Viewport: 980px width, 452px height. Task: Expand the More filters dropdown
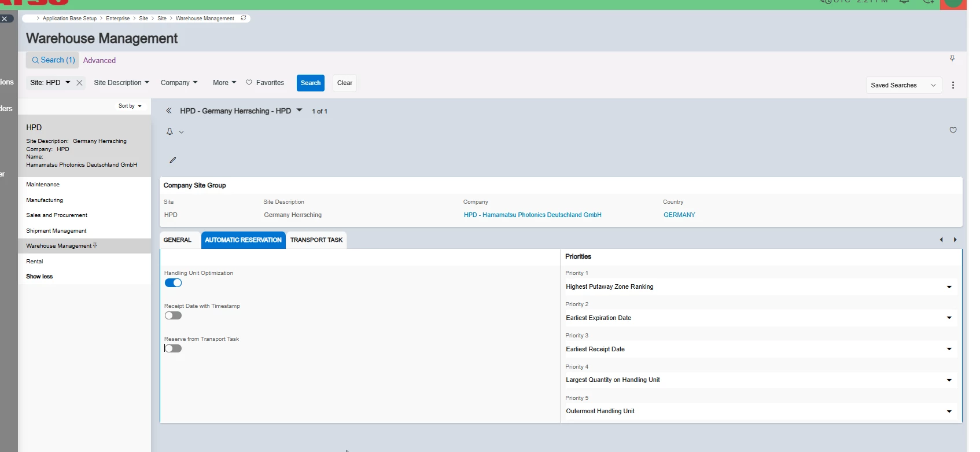(x=224, y=83)
